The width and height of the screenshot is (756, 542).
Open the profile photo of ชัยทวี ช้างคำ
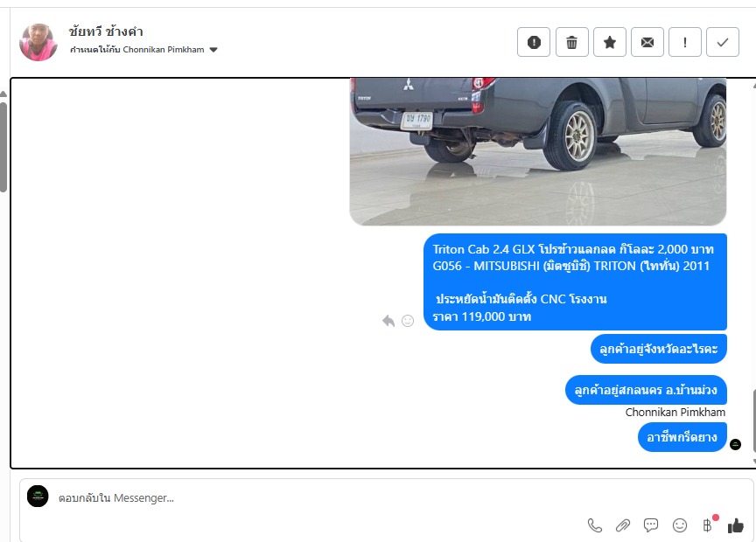(x=38, y=42)
